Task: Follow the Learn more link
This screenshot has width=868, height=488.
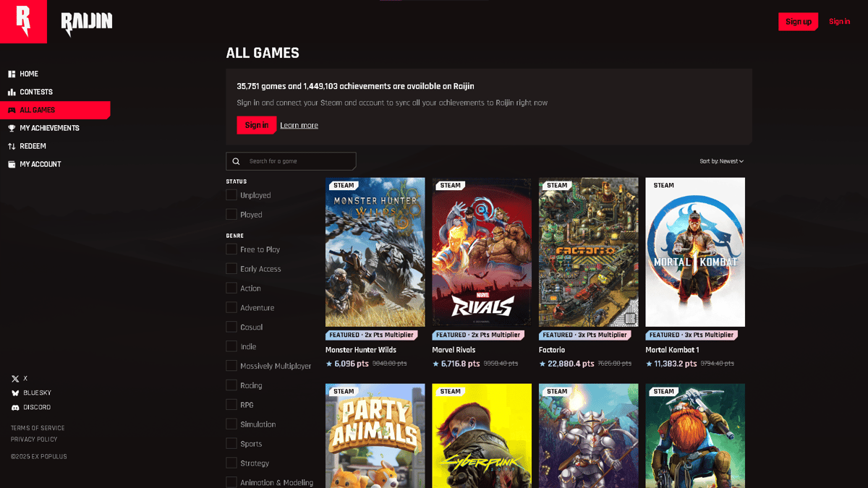Action: pos(299,125)
